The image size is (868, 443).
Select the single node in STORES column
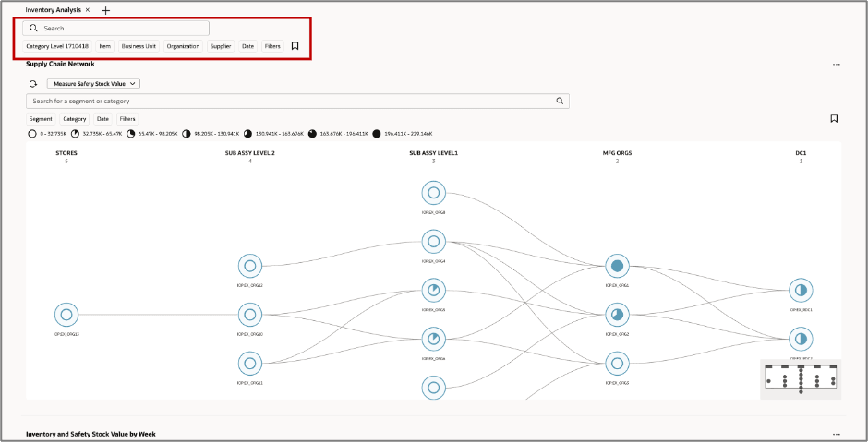[x=66, y=315]
